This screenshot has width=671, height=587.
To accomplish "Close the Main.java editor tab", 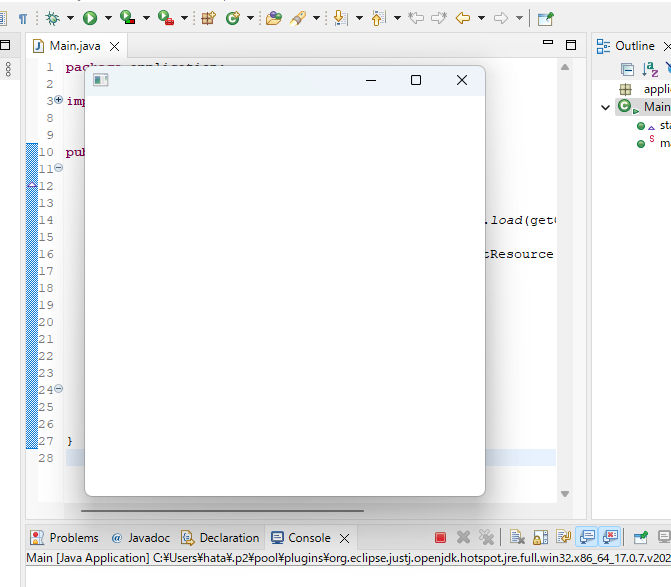I will pos(114,46).
